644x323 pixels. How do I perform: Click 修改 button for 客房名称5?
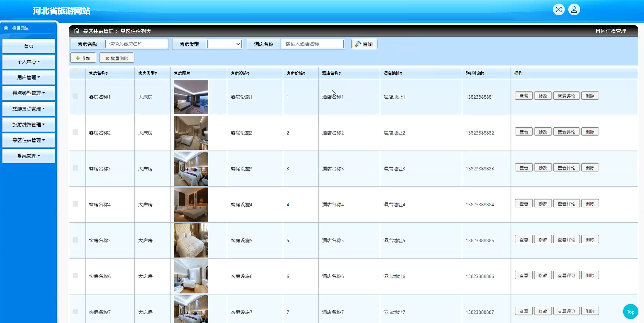tap(543, 240)
